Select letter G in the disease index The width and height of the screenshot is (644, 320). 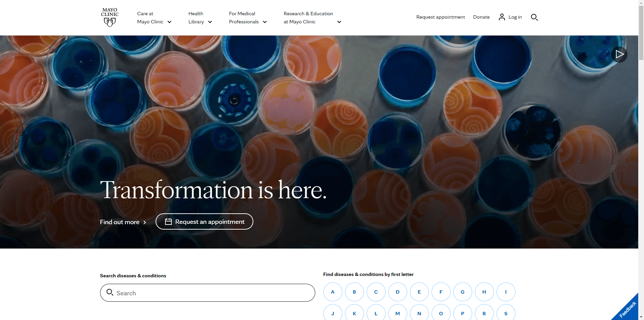tap(462, 292)
